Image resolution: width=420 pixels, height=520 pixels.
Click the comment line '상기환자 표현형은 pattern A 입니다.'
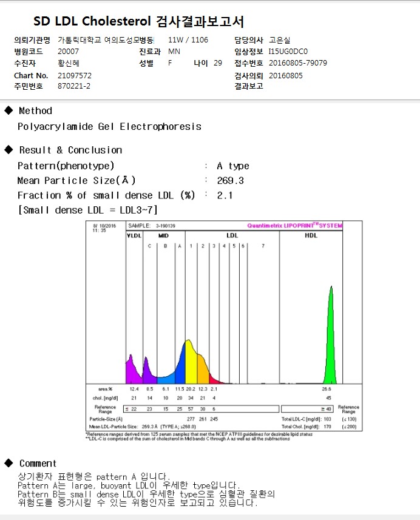coord(94,477)
